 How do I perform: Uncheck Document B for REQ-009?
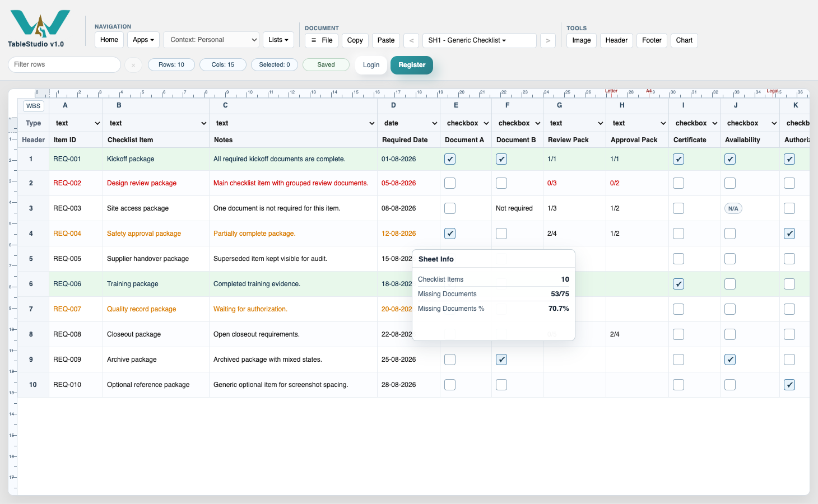click(x=501, y=360)
